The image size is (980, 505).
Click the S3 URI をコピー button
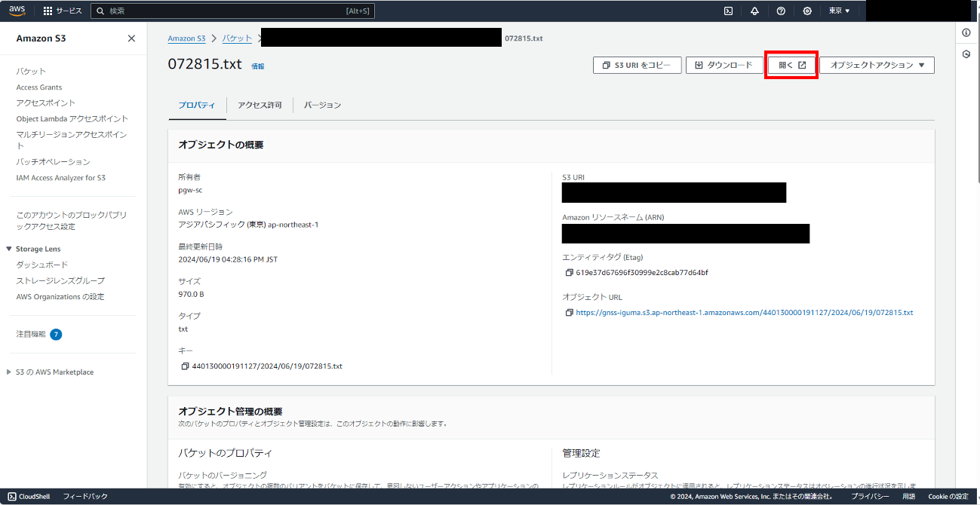637,66
